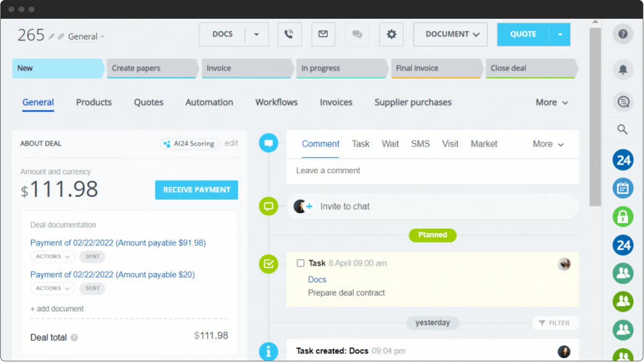This screenshot has height=362, width=644.
Task: Select the SMS tab in the timeline
Action: (420, 144)
